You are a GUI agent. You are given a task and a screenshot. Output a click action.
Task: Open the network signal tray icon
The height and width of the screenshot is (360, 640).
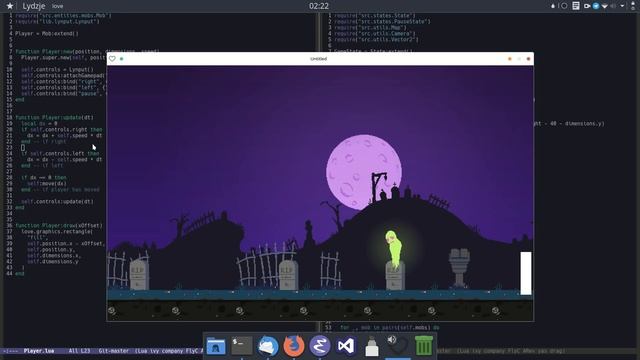[604, 6]
